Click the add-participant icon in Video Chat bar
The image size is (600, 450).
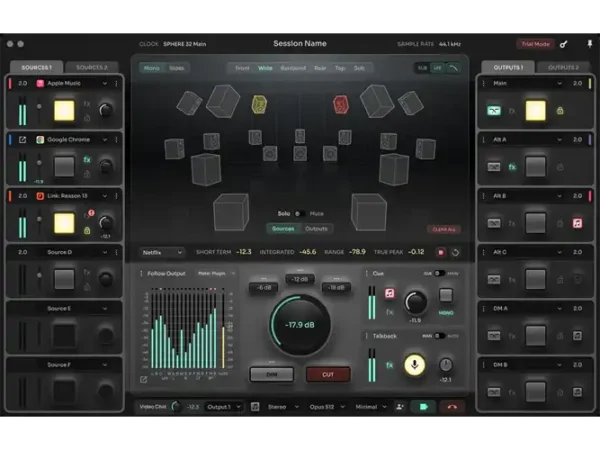coord(400,407)
